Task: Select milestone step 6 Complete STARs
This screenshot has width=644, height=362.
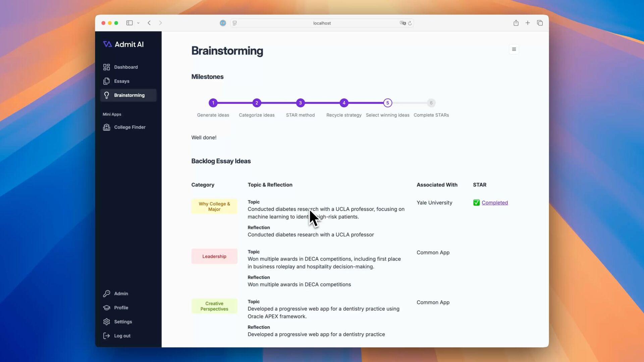Action: point(431,103)
